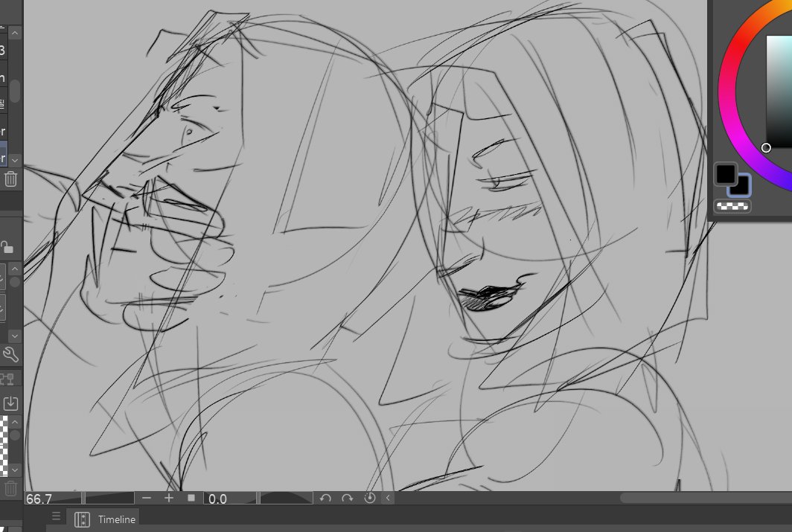Click the scroll-down arrow above wrench icon
This screenshot has width=792, height=532.
[15, 336]
